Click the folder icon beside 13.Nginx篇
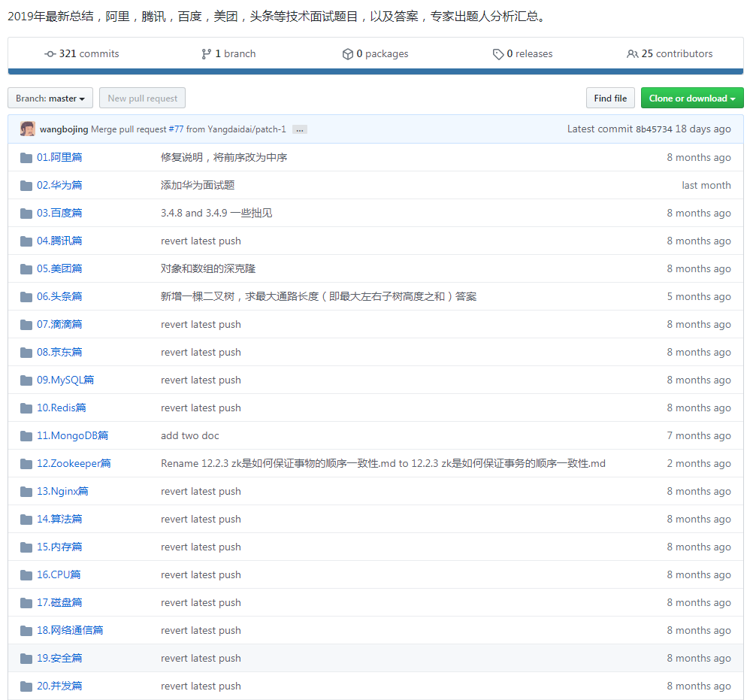 tap(26, 492)
